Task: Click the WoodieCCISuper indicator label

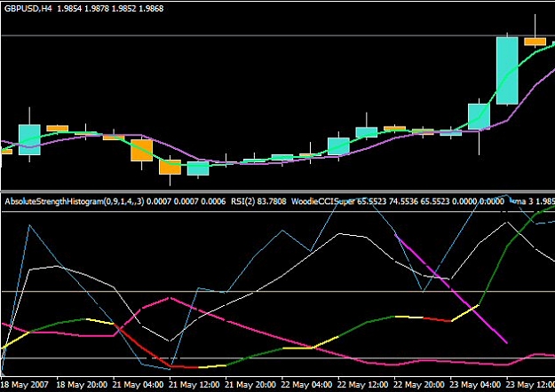Action: coord(323,202)
